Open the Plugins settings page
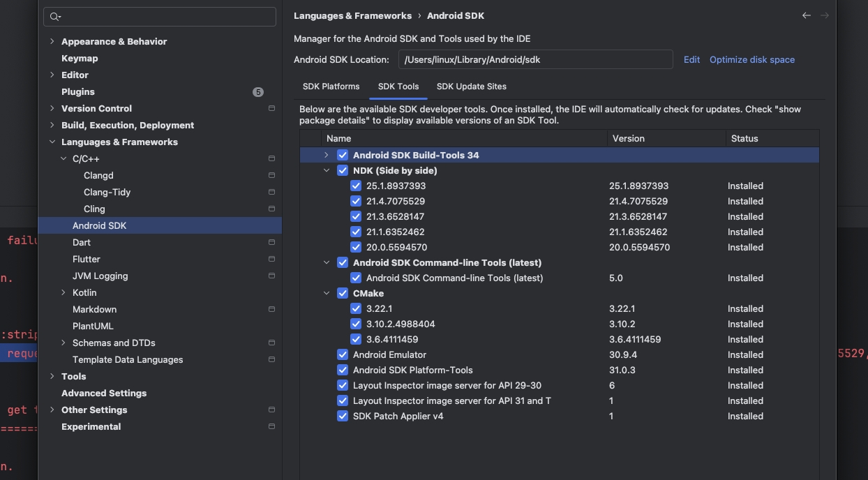The image size is (868, 480). [x=78, y=92]
